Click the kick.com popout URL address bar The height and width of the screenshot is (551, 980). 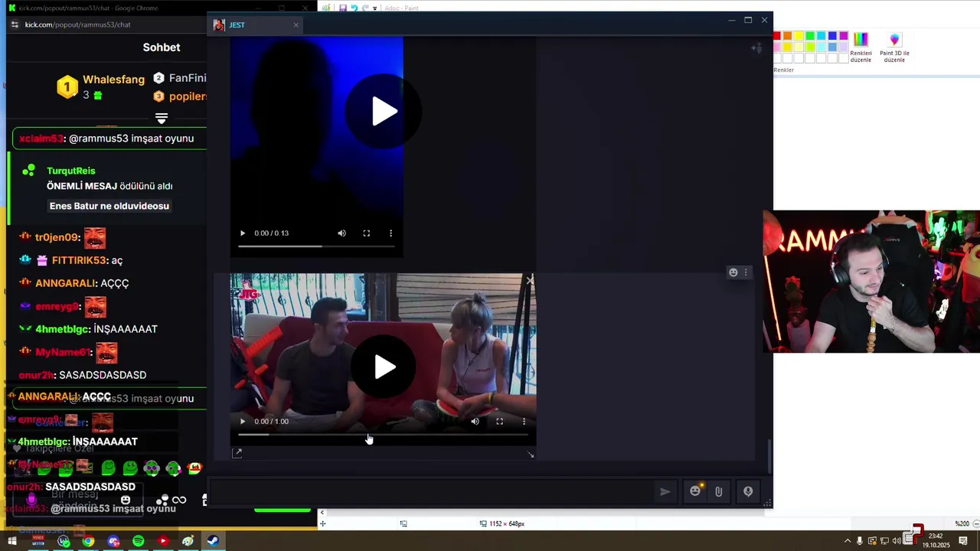tap(77, 24)
